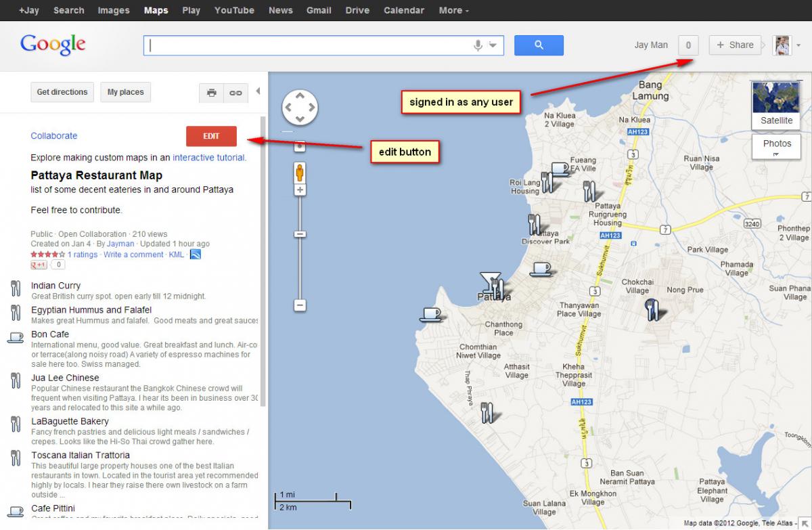Click the fork-knife icon beside LaBaguette Bakery

tap(15, 424)
